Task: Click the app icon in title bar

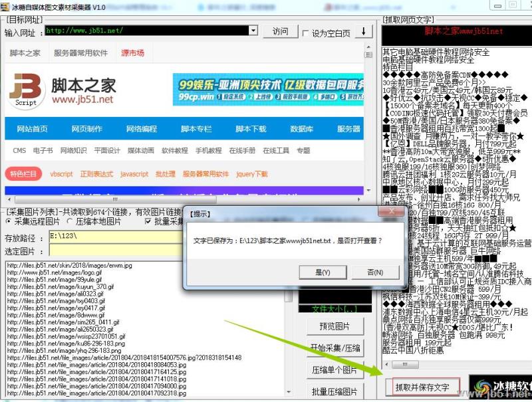Action: point(5,7)
